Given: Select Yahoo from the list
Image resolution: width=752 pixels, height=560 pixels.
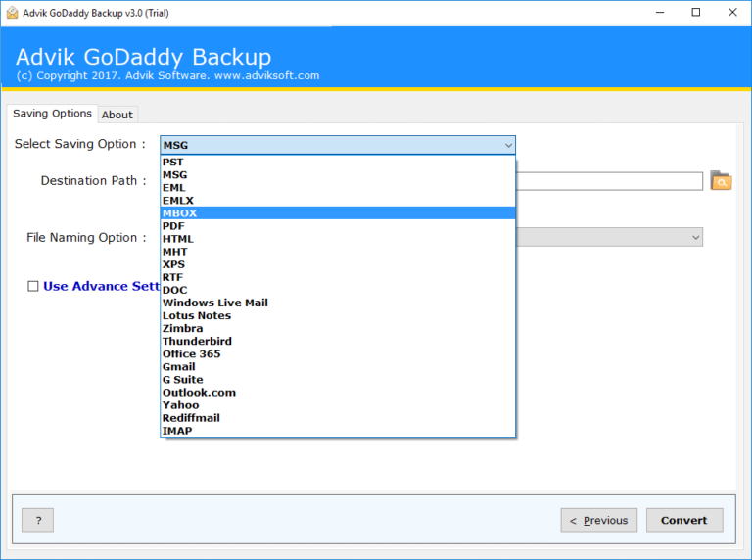Looking at the screenshot, I should point(338,405).
